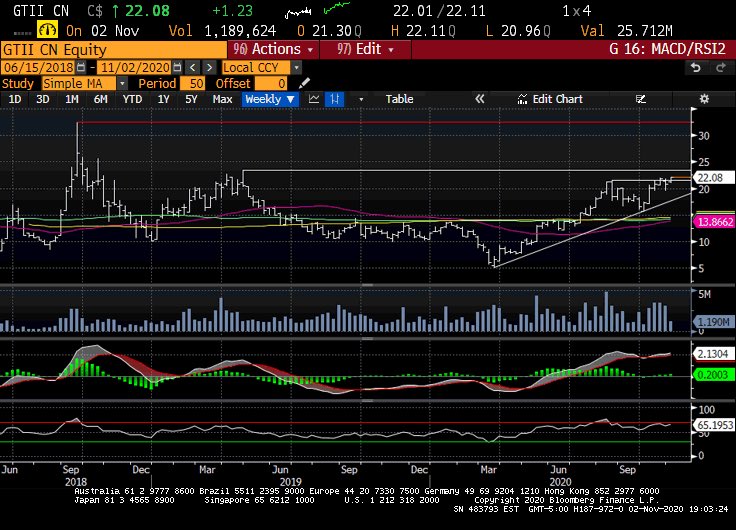Collapse panel with double chevron icon

(x=479, y=99)
